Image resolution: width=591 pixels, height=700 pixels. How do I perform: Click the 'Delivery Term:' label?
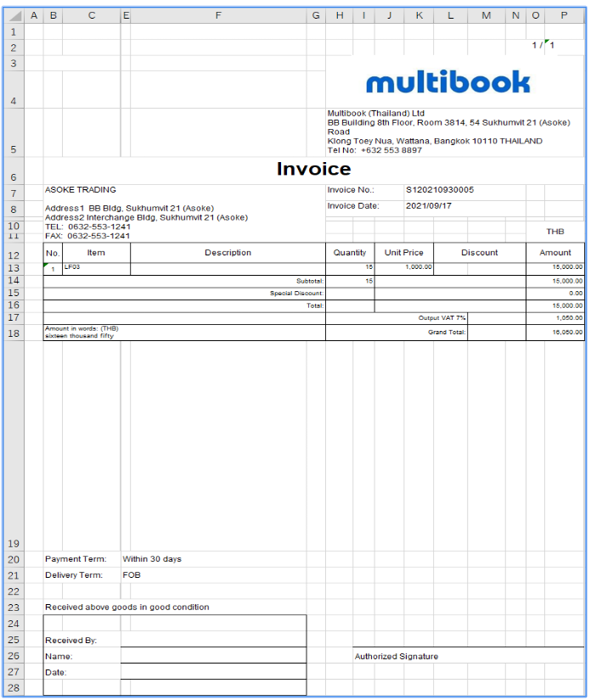pyautogui.click(x=74, y=575)
